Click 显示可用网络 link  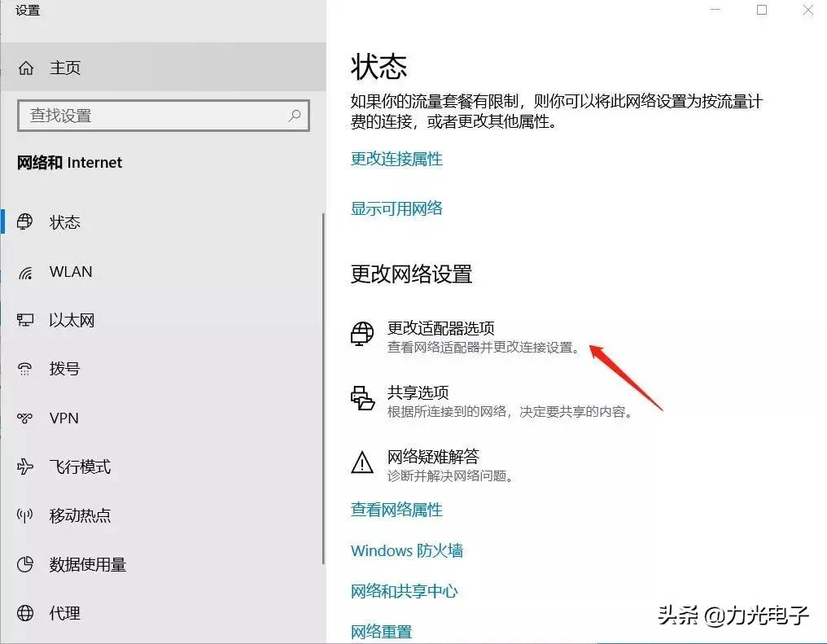pos(396,208)
